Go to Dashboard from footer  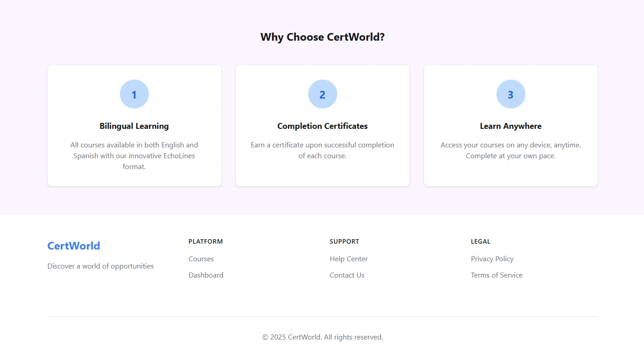206,275
